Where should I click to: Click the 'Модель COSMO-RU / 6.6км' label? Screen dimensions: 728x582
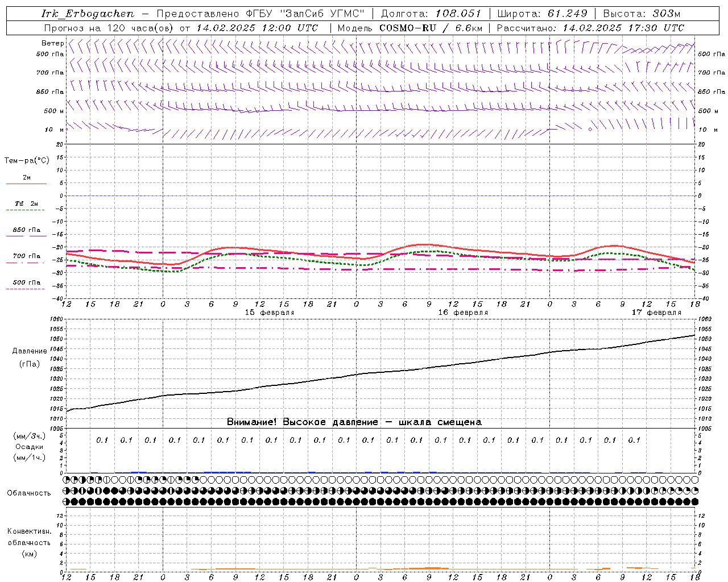click(410, 28)
